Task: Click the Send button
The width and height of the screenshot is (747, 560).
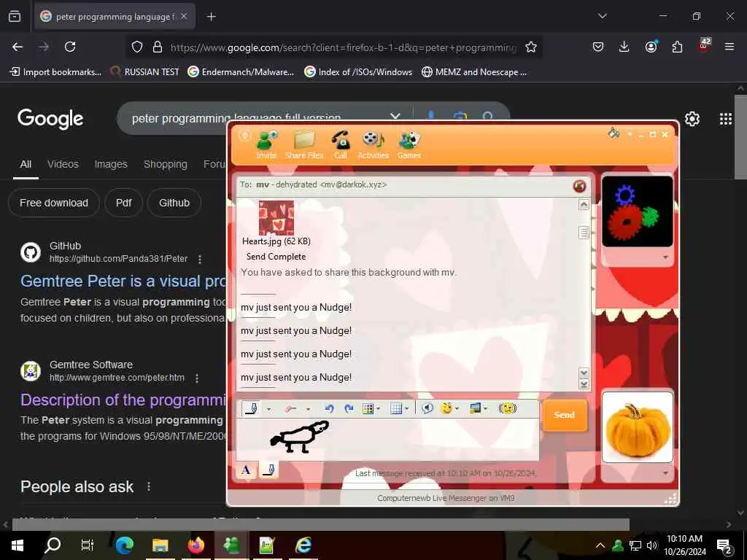Action: [x=565, y=415]
